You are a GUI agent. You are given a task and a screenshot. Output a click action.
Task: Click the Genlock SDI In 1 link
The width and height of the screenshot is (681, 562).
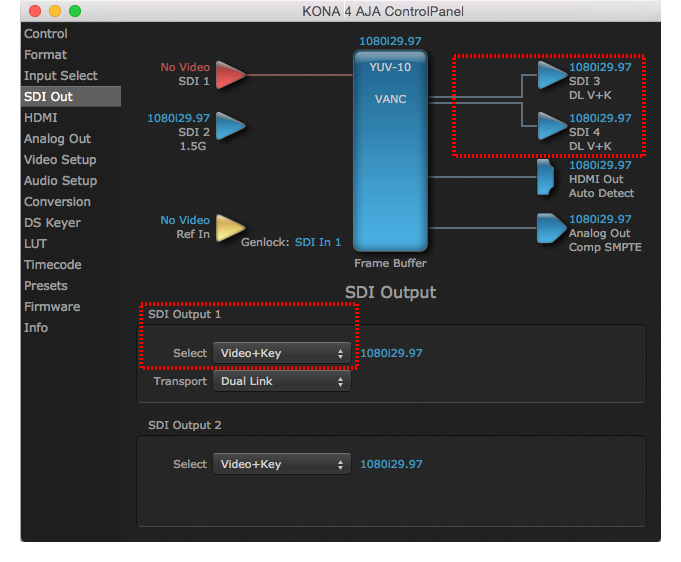coord(317,242)
